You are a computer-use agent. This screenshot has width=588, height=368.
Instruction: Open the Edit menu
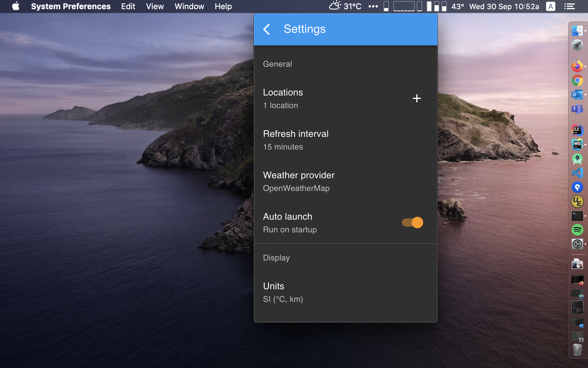tap(128, 6)
